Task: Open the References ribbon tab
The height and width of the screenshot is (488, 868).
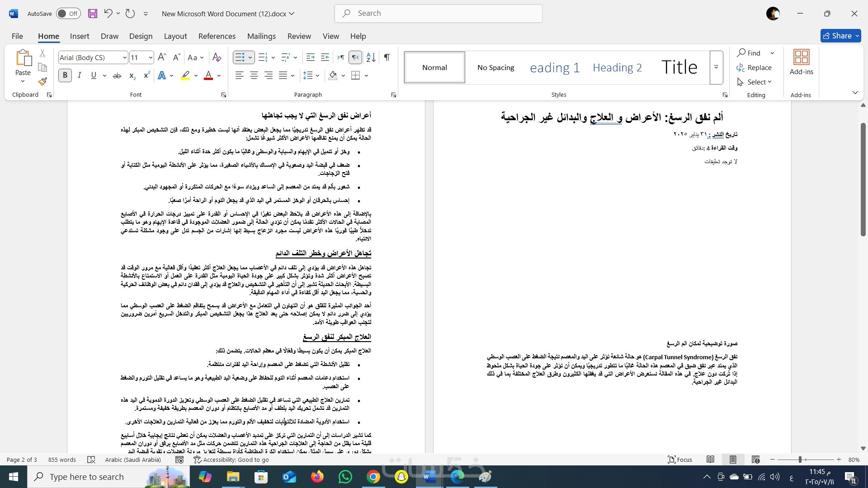Action: [x=217, y=36]
